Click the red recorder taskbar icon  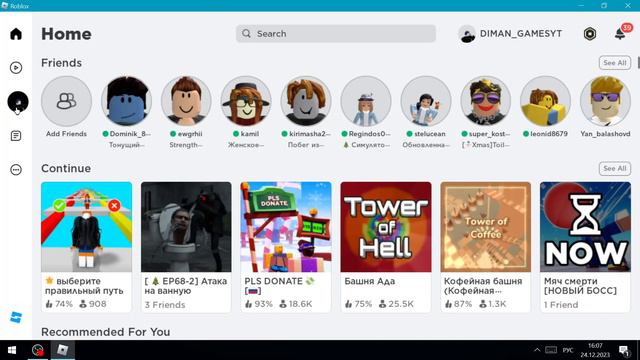click(x=38, y=350)
